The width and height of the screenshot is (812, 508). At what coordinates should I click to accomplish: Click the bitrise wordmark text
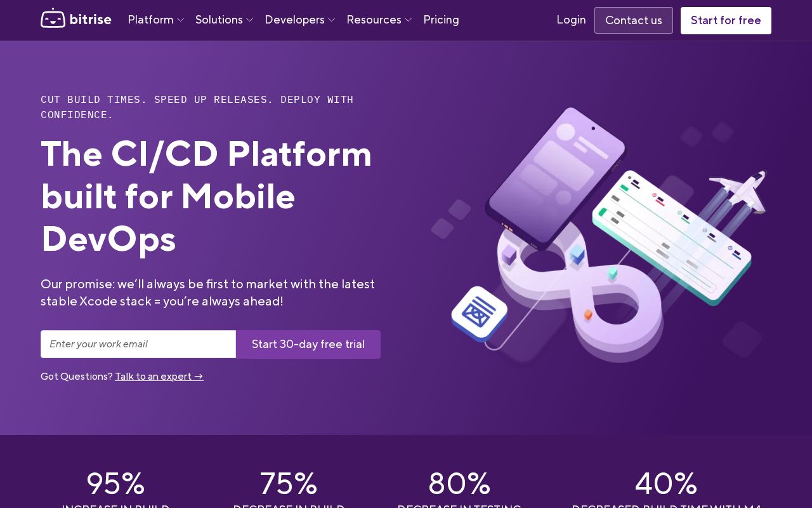(x=90, y=20)
